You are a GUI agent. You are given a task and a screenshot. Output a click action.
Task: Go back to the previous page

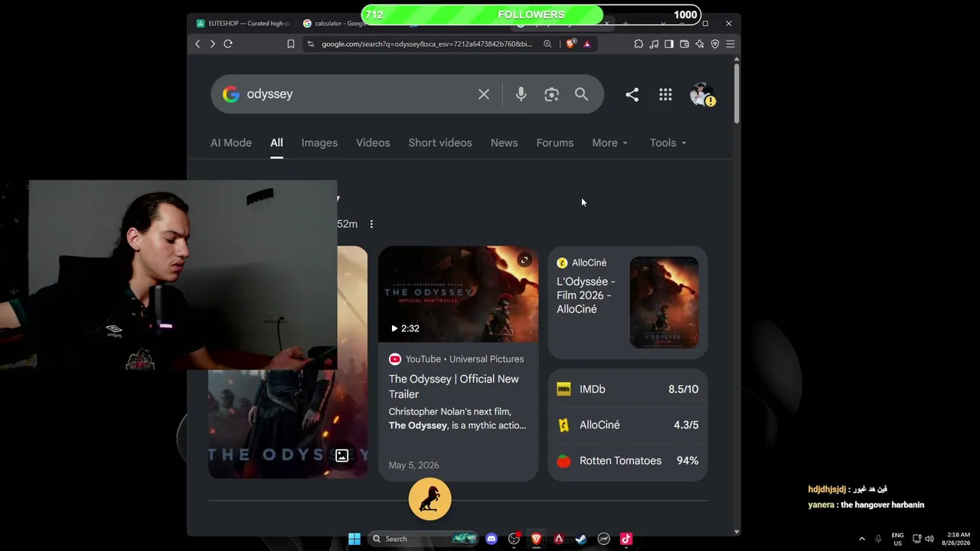[198, 44]
